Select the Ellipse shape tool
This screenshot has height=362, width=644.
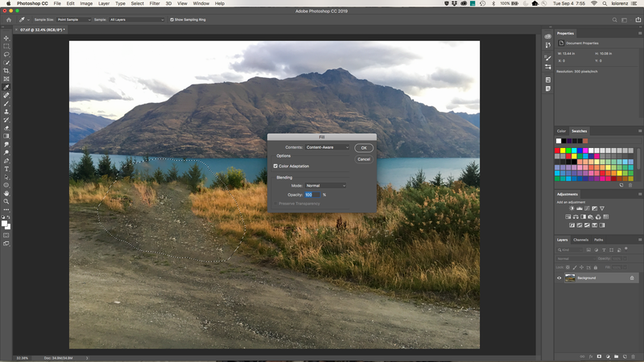pos(6,185)
